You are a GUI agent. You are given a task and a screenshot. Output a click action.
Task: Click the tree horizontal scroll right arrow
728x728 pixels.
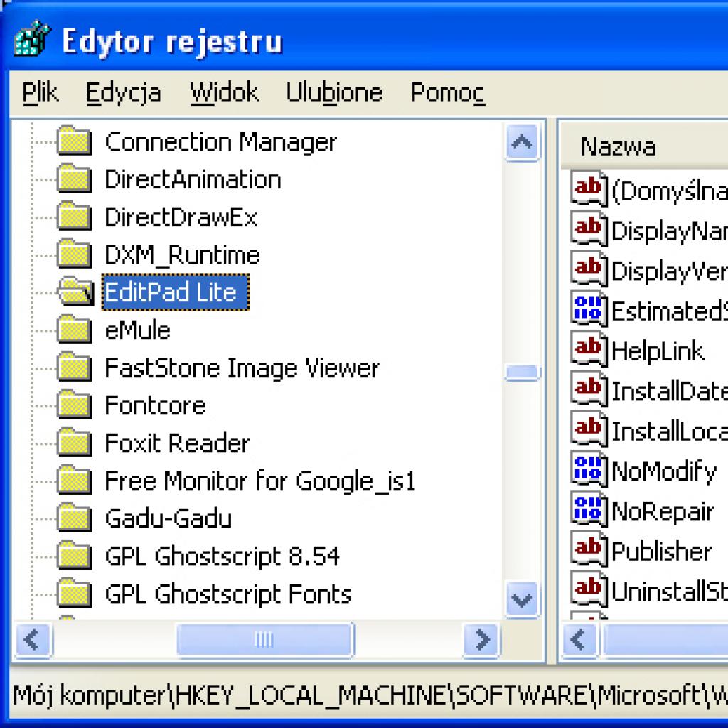[x=482, y=640]
